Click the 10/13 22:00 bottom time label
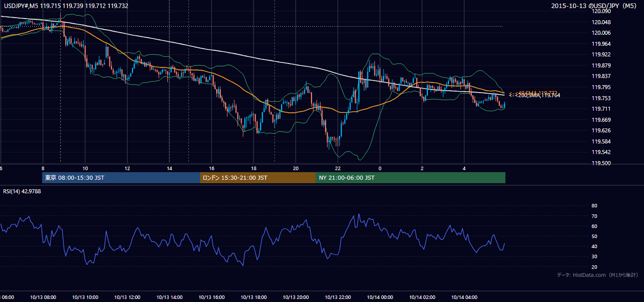644x302 pixels. tap(338, 297)
